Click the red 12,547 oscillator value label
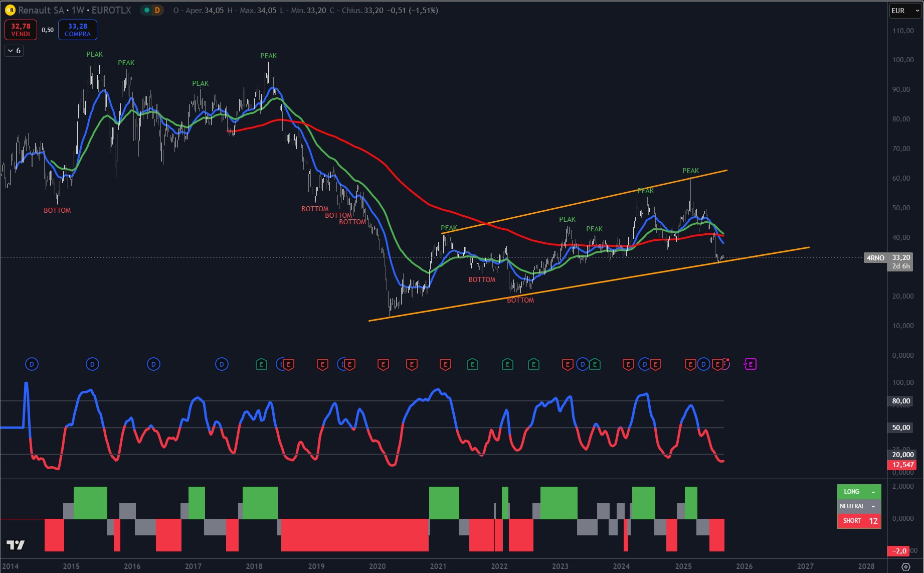Image resolution: width=924 pixels, height=573 pixels. pyautogui.click(x=902, y=465)
